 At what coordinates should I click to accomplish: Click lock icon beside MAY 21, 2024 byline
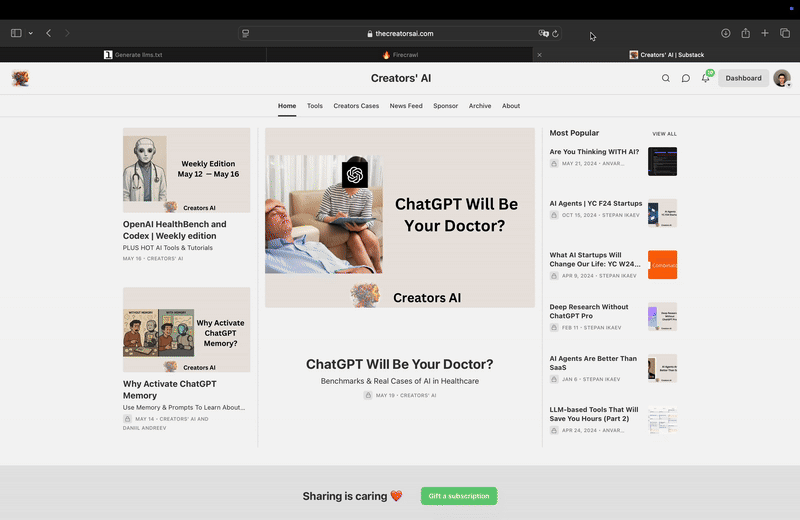click(554, 163)
